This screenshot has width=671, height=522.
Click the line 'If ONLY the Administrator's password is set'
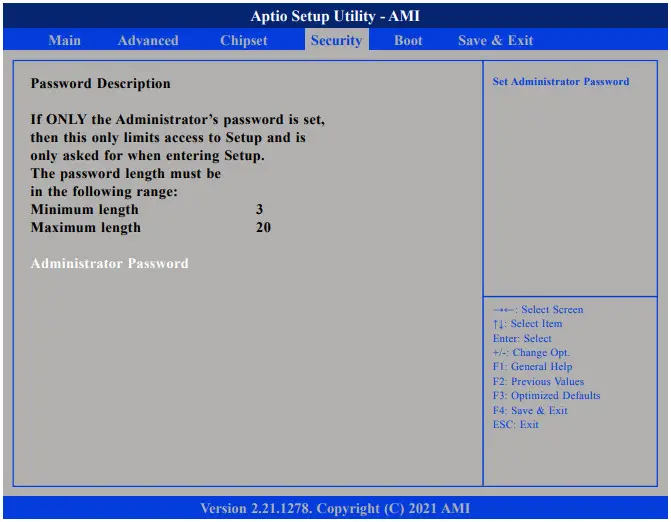click(x=178, y=119)
